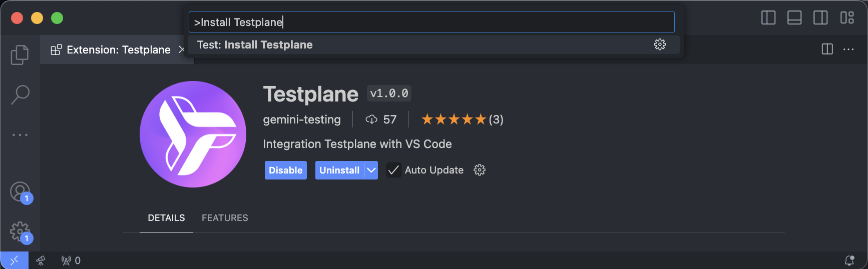This screenshot has height=269, width=868.
Task: Toggle the secondary side bar layout button
Action: coord(820,18)
